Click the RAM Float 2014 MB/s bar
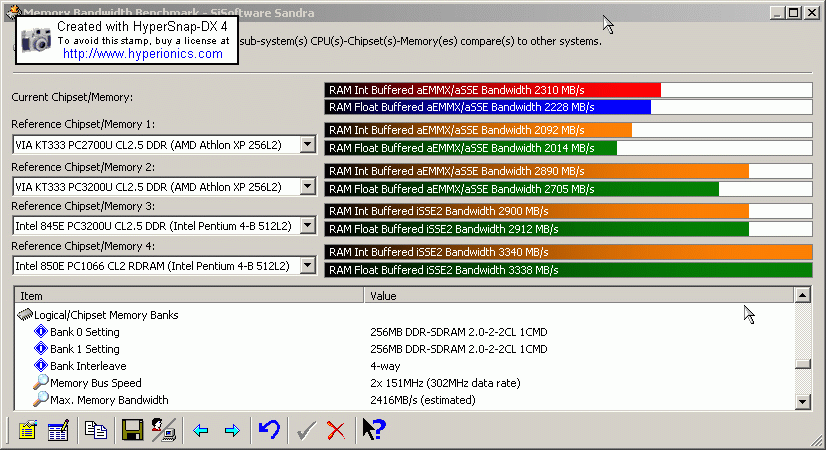Screen dimensions: 826x450 (471, 148)
